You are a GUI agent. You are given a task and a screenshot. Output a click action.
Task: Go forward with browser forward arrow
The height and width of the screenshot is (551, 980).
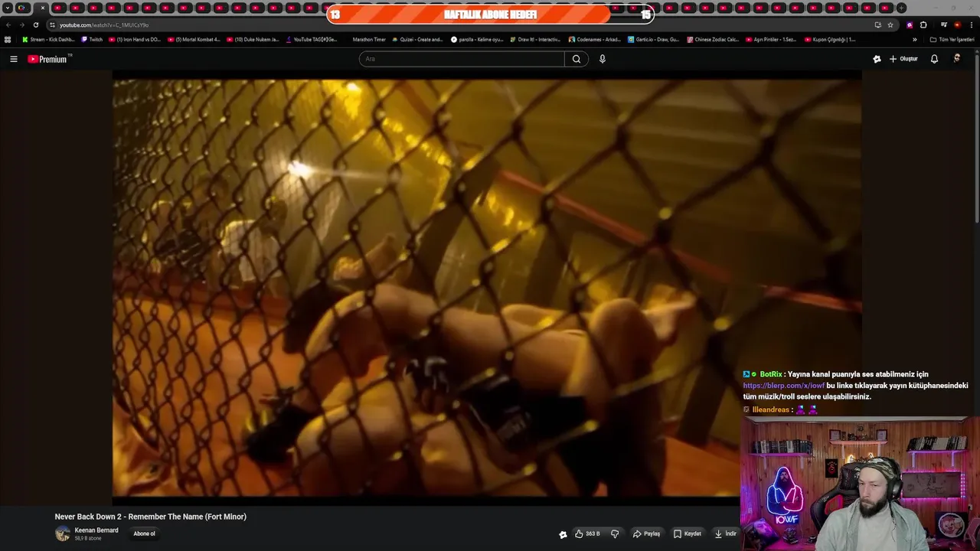point(21,24)
